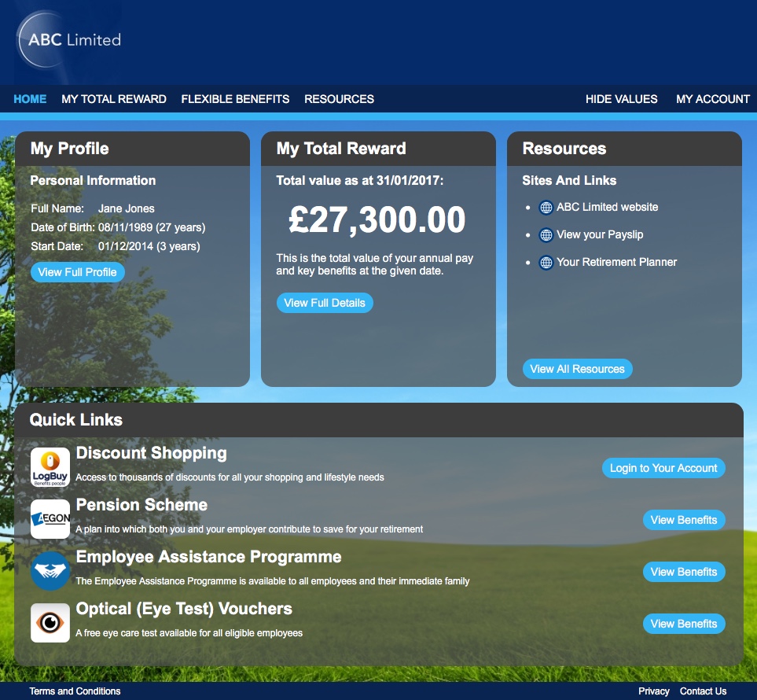757x700 pixels.
Task: Click View Benefits for Pension Scheme
Action: 684,520
